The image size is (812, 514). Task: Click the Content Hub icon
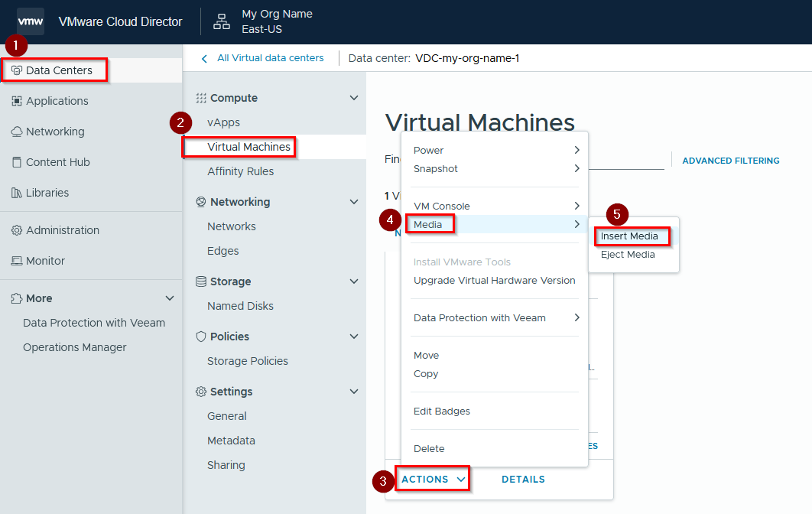17,162
